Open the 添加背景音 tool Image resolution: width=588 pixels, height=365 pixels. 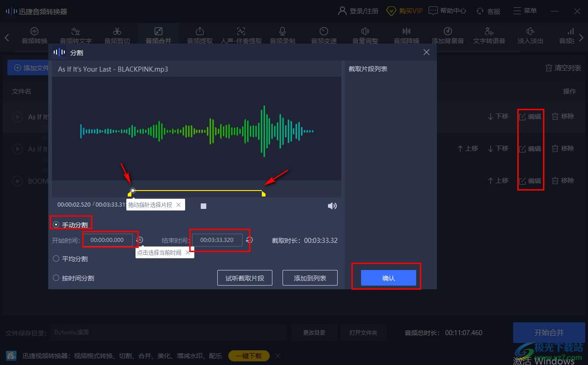tap(448, 36)
